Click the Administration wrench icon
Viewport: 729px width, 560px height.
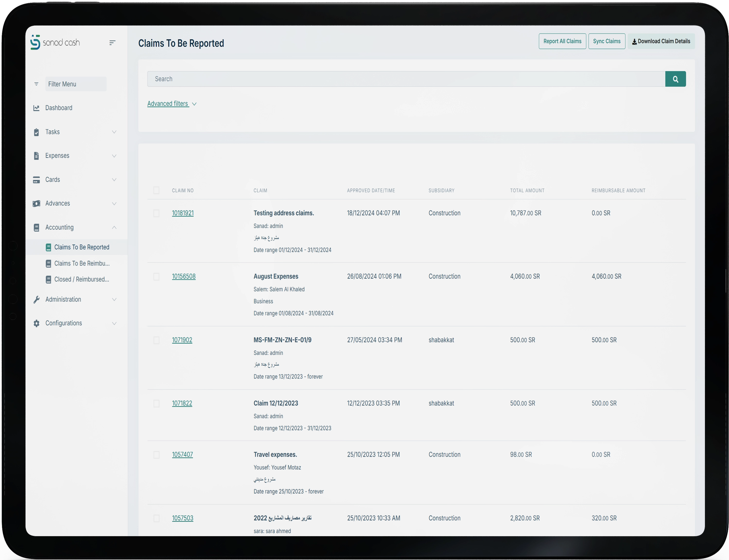coord(36,300)
